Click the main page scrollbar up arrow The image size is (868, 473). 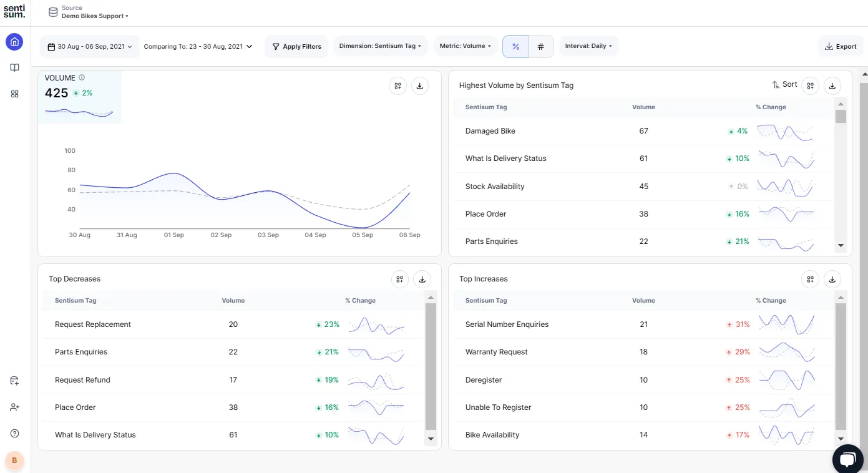pos(864,74)
